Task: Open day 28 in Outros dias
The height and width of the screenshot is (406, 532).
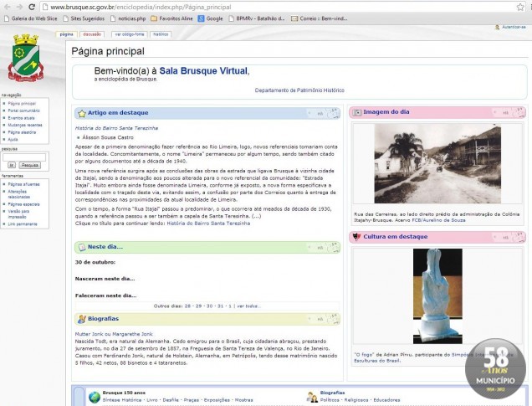Action: (187, 306)
